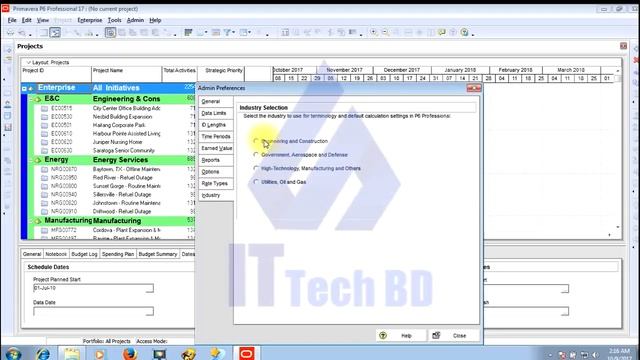This screenshot has height=360, width=640.
Task: Click the NRG00870 project folder icon
Action: [44, 169]
